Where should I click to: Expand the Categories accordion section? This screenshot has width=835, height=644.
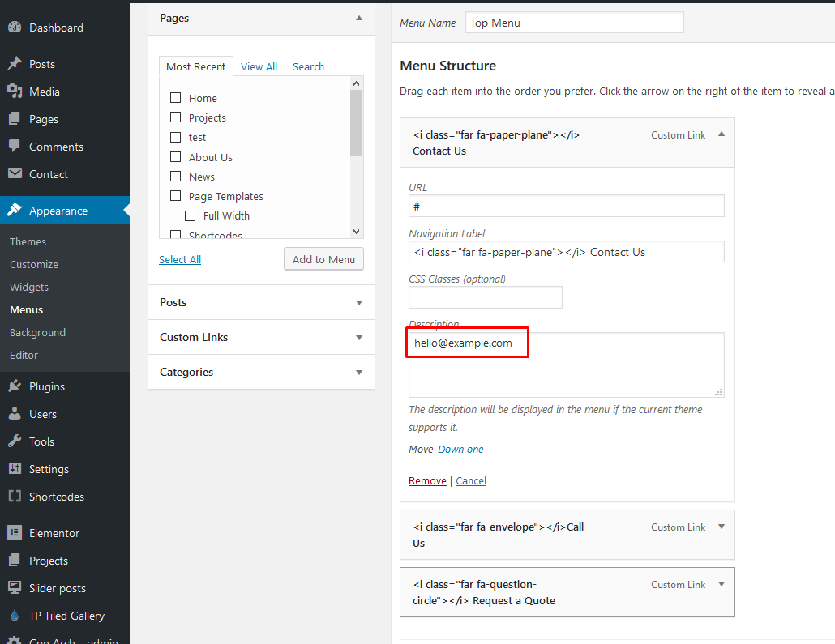pos(359,373)
